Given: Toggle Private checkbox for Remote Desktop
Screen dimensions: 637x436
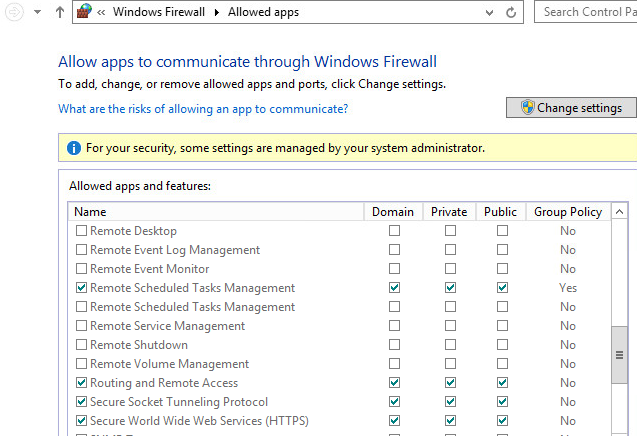Looking at the screenshot, I should pyautogui.click(x=450, y=231).
